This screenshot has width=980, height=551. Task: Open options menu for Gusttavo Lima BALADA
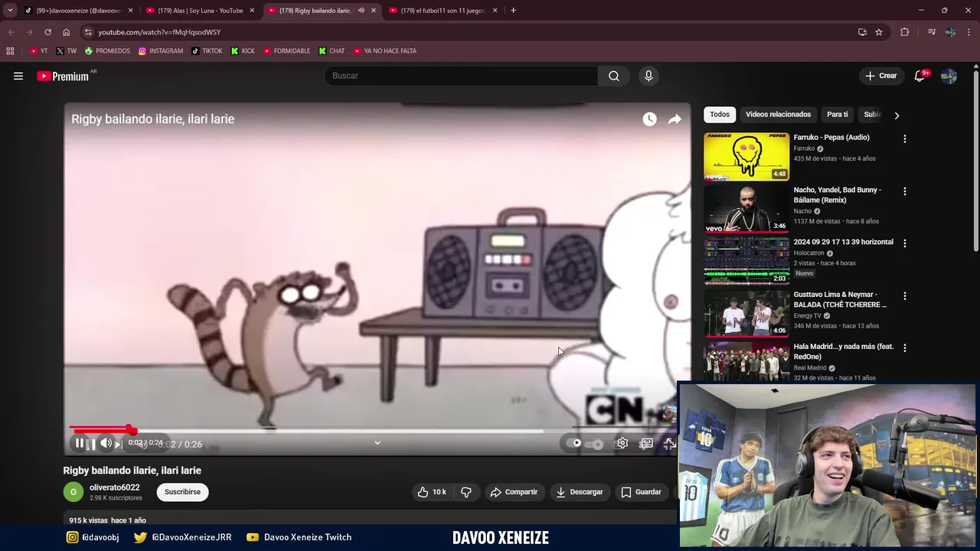click(x=905, y=296)
